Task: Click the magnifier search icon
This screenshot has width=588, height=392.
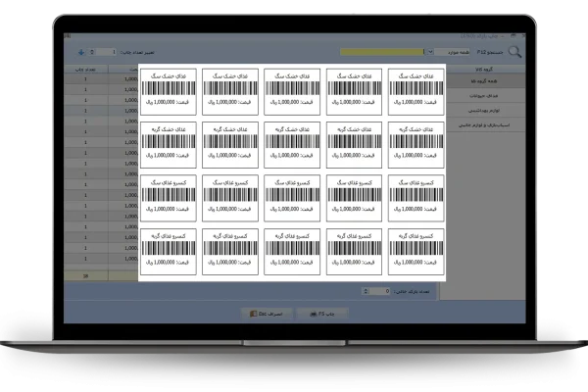Action: click(514, 52)
